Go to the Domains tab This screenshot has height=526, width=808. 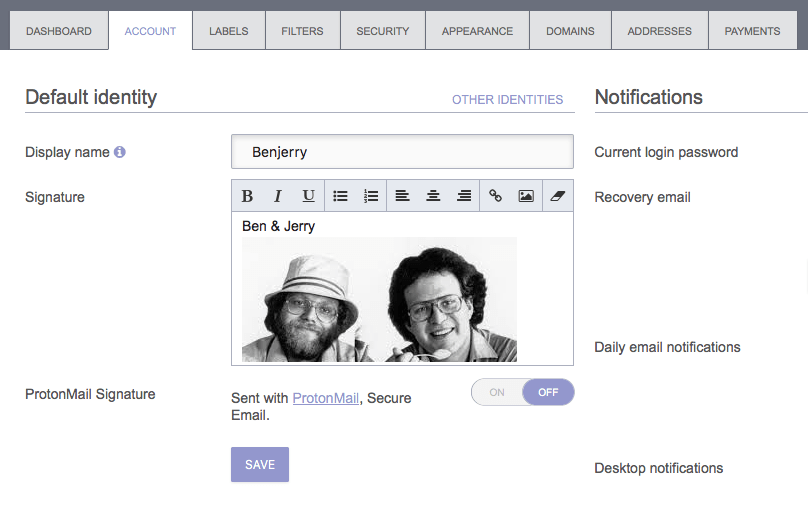(x=570, y=31)
